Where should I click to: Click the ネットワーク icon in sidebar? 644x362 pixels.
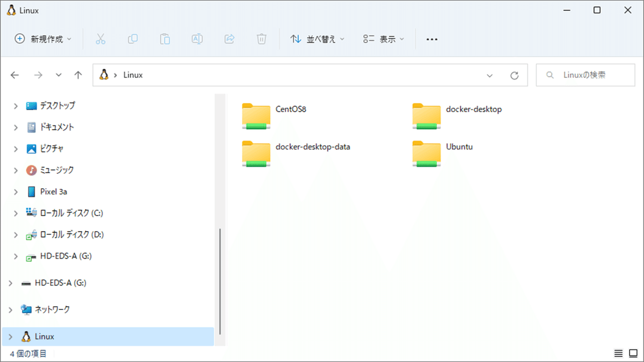pos(26,309)
